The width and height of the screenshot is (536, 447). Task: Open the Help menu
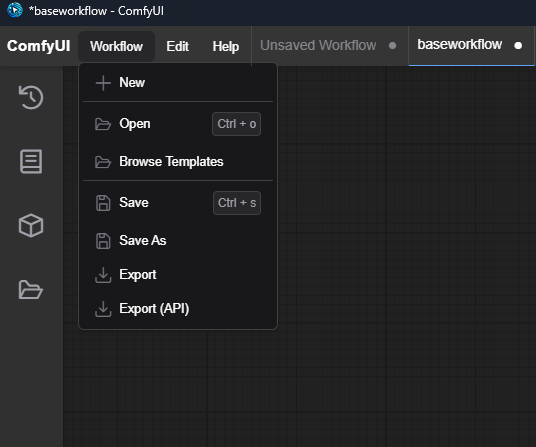click(226, 46)
